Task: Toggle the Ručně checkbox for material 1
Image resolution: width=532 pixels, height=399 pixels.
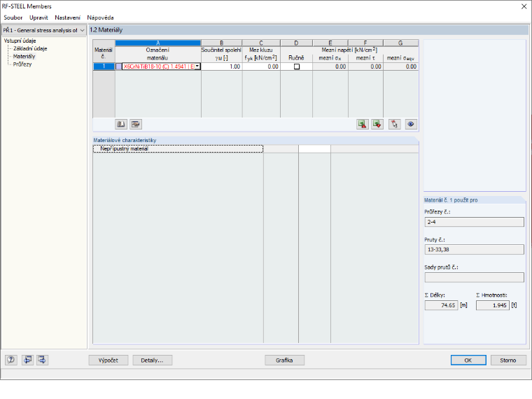Action: pyautogui.click(x=297, y=66)
